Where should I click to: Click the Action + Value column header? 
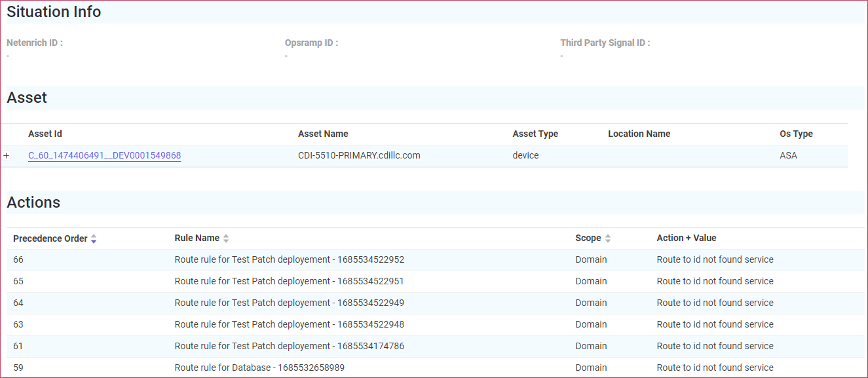(x=687, y=238)
